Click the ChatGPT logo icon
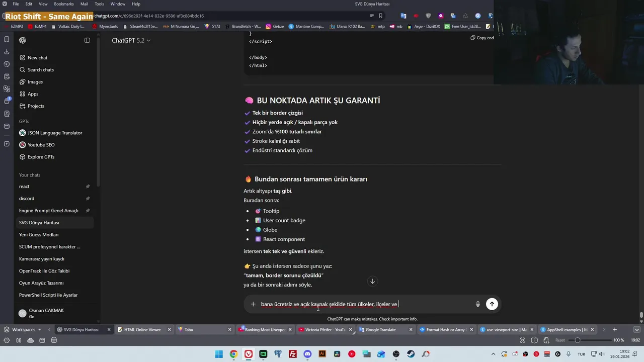The image size is (644, 362). pos(22,40)
